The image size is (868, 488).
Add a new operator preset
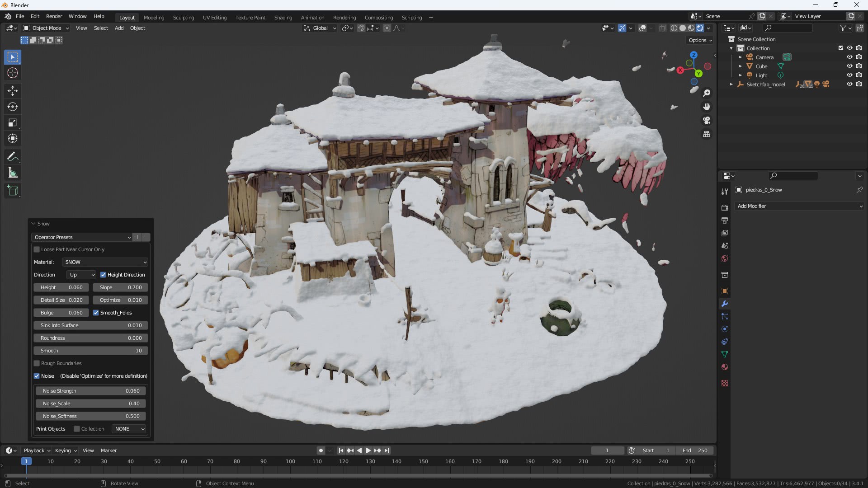click(x=137, y=237)
